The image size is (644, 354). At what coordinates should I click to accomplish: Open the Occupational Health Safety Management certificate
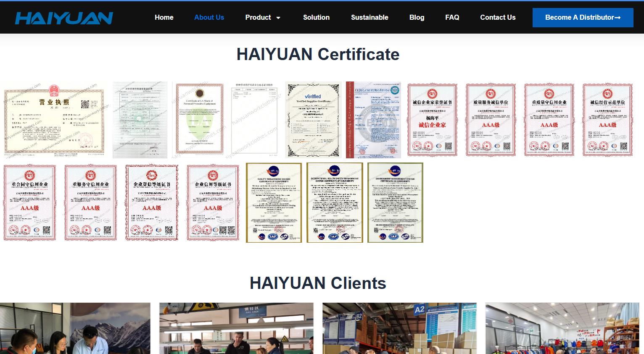pos(335,202)
